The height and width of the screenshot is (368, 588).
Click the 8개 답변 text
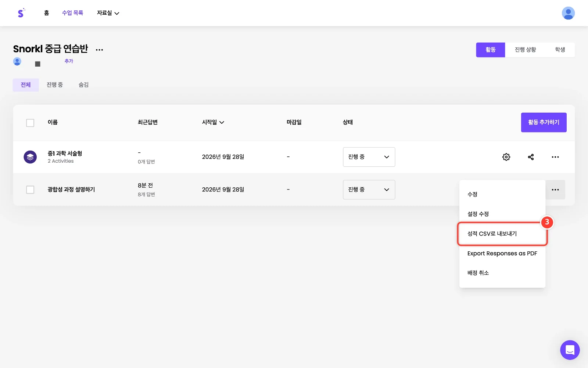[x=146, y=195]
